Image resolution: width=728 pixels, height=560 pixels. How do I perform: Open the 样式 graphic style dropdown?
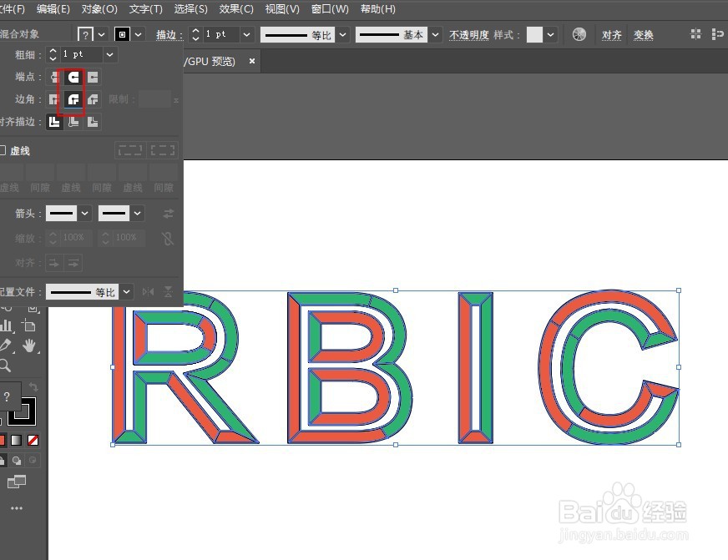(551, 34)
